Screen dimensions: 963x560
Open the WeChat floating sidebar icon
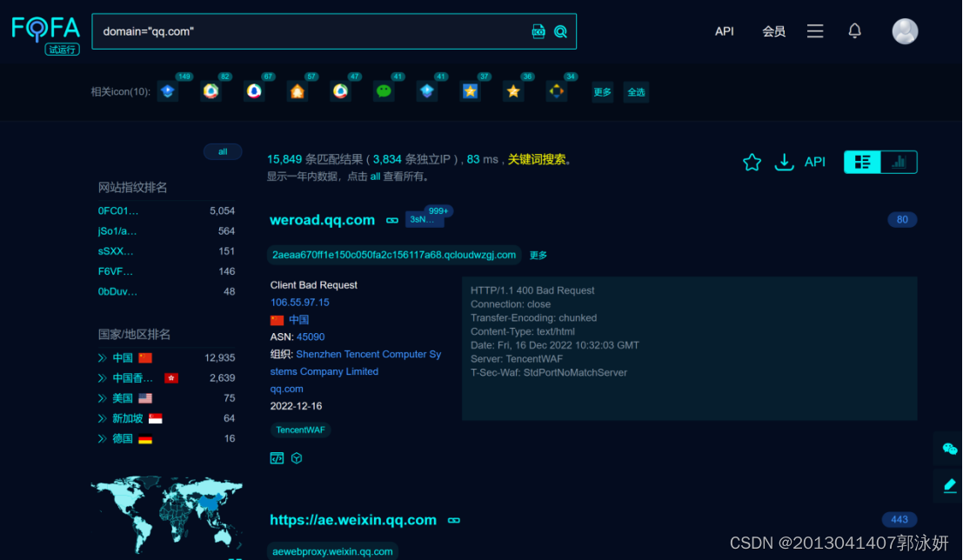949,449
